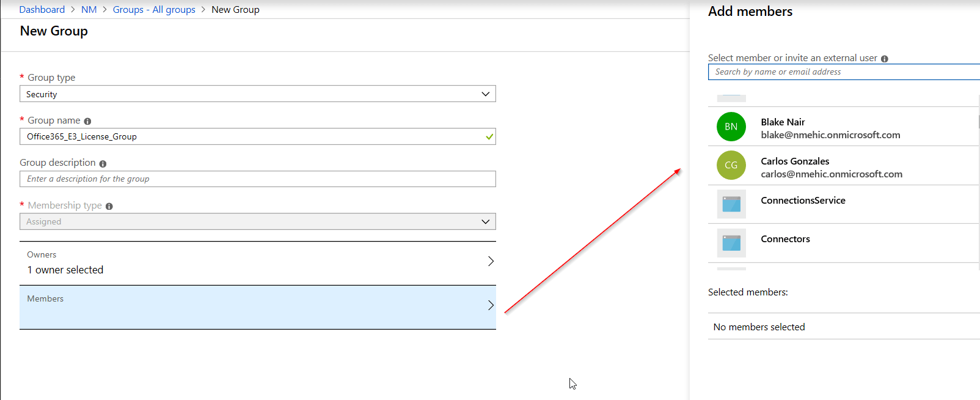Screen dimensions: 980x400
Task: Click the Blake Nair BN avatar icon
Action: 731,127
